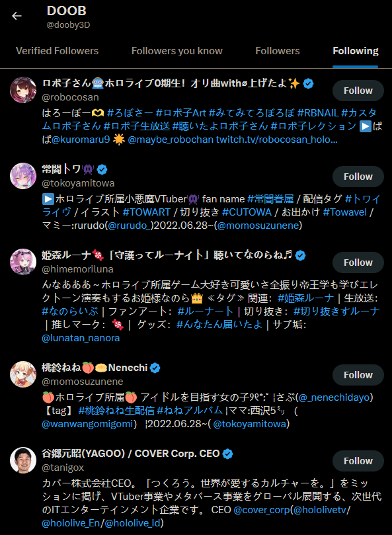The image size is (392, 535).
Task: Select the Following tab
Action: (356, 51)
